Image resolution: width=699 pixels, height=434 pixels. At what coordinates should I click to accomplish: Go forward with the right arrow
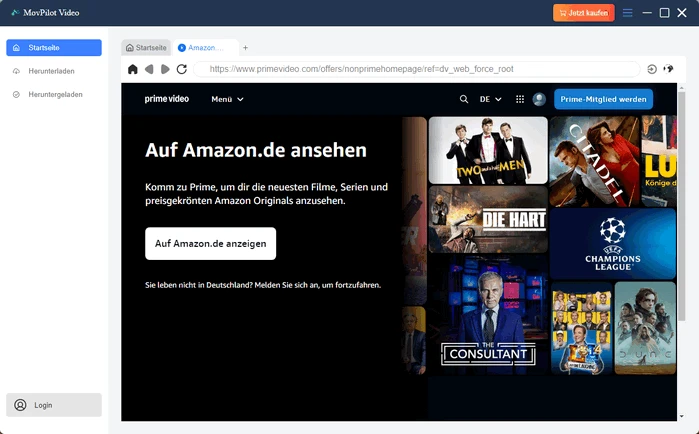[x=165, y=69]
